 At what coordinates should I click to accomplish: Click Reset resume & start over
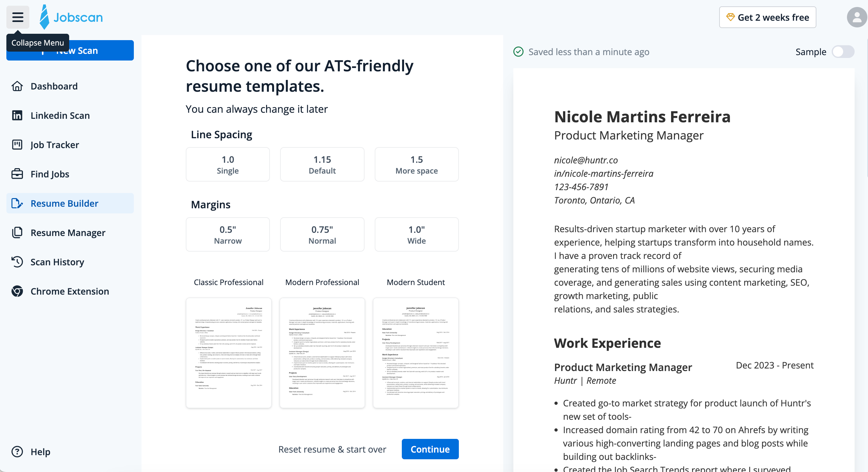click(332, 449)
